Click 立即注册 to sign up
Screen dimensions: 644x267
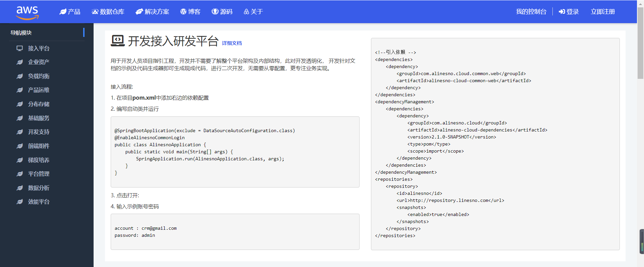click(x=603, y=12)
